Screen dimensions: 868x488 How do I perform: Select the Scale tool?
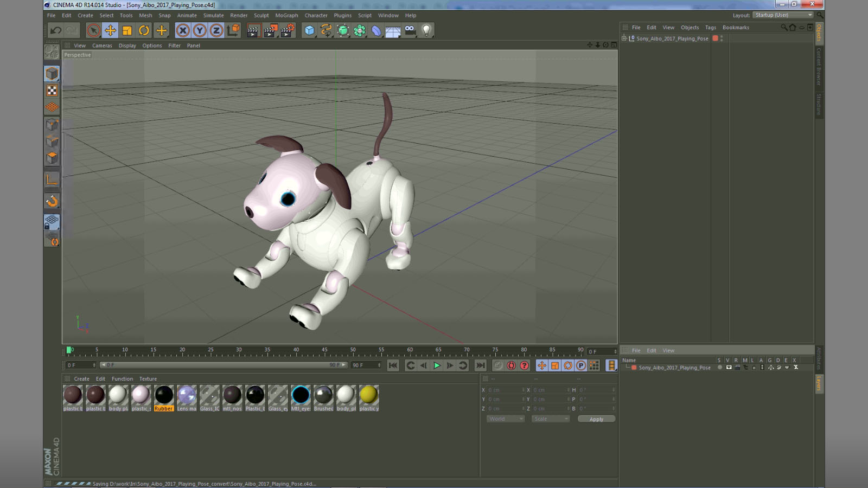click(x=127, y=30)
